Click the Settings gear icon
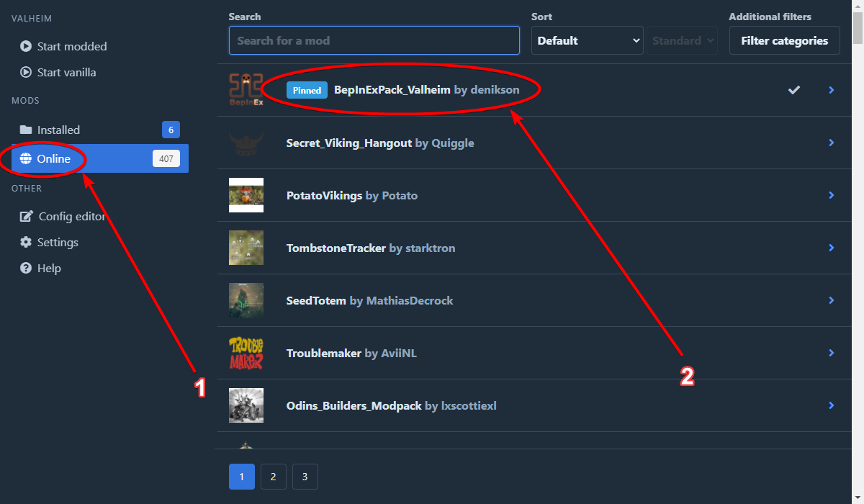The image size is (864, 504). click(x=27, y=242)
